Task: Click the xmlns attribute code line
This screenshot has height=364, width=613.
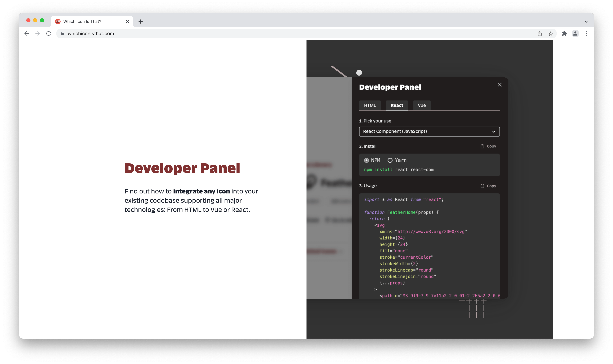Action: point(423,232)
